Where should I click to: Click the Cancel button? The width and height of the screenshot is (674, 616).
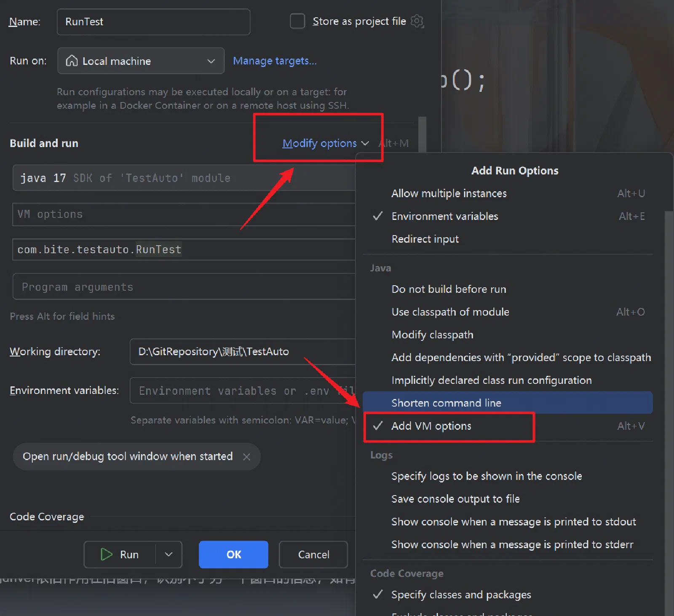pyautogui.click(x=313, y=554)
